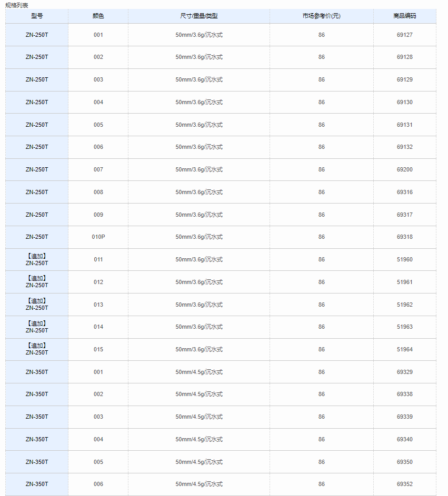The height and width of the screenshot is (496, 448).
Task: Select product code 51964
Action: pos(405,349)
